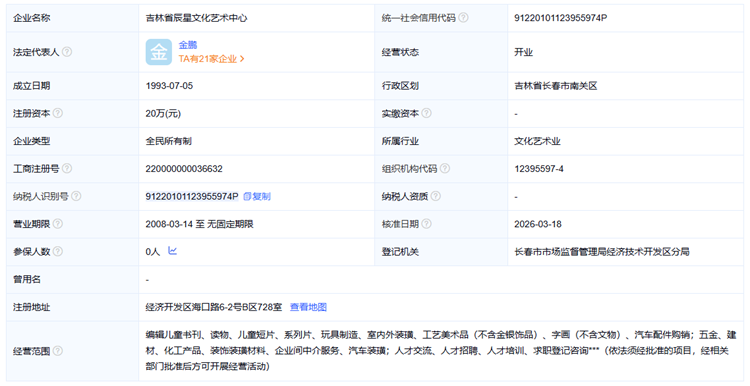Click help icon beside 注册资本
The height and width of the screenshot is (386, 750).
pos(57,113)
